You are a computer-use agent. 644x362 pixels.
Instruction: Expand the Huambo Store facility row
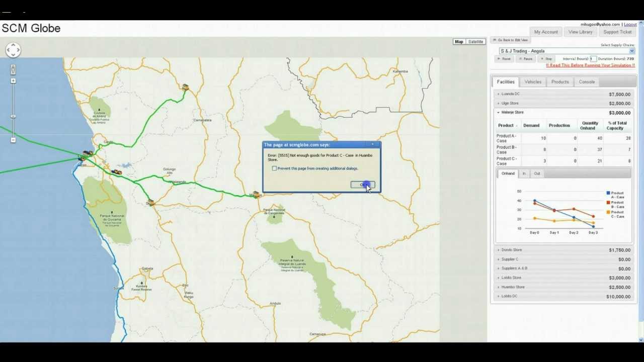(x=563, y=287)
